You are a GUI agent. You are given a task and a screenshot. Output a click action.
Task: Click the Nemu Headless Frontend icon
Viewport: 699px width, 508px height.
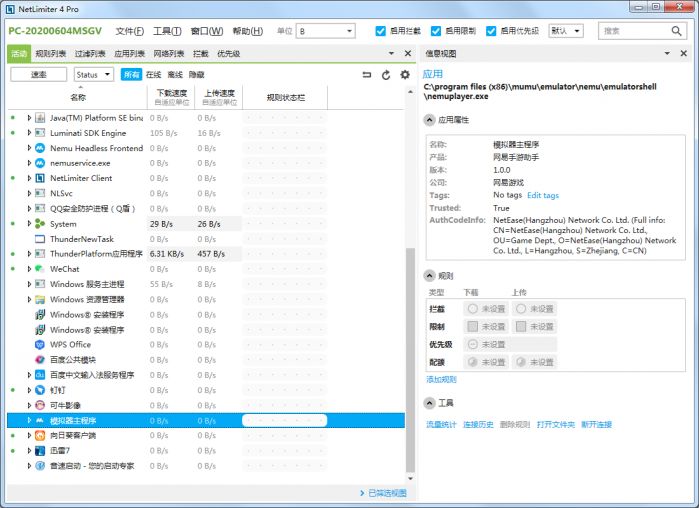40,148
